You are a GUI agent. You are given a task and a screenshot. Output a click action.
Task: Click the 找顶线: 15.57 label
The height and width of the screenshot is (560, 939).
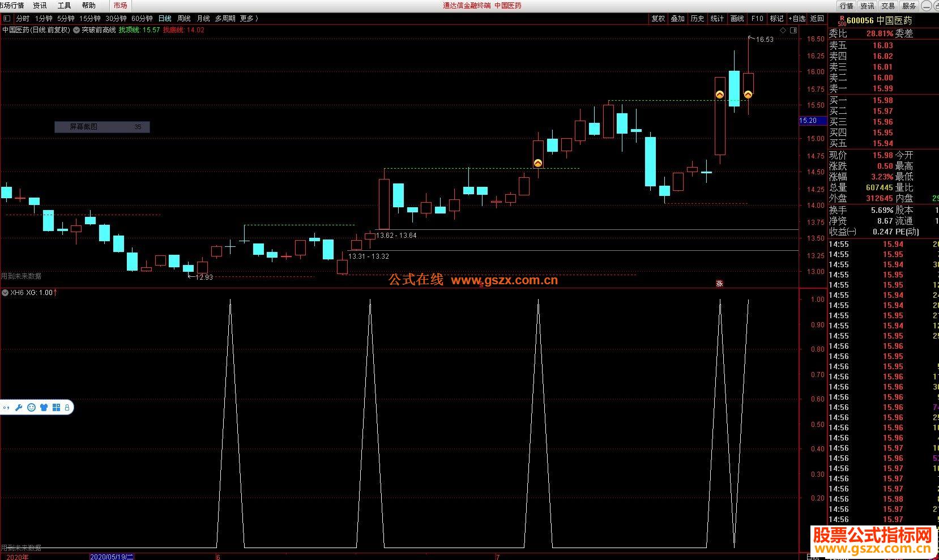[x=139, y=30]
